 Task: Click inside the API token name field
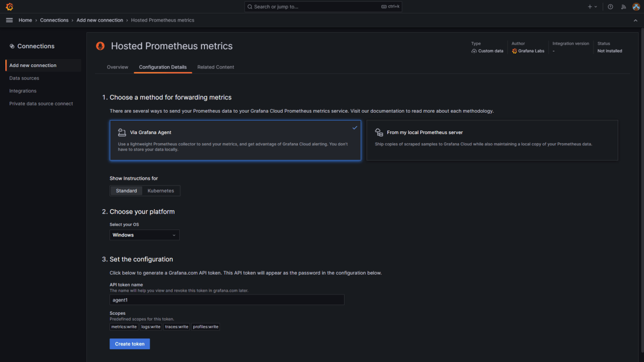tap(226, 300)
